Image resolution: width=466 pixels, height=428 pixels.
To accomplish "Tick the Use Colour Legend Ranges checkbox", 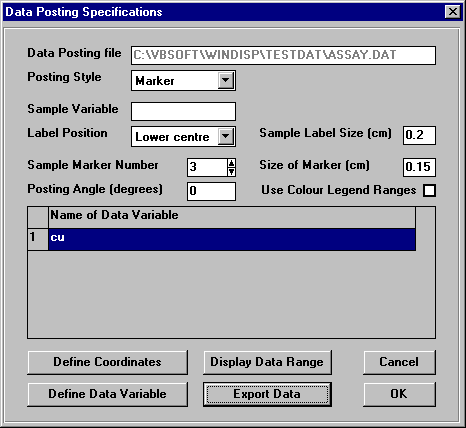I will tap(429, 190).
